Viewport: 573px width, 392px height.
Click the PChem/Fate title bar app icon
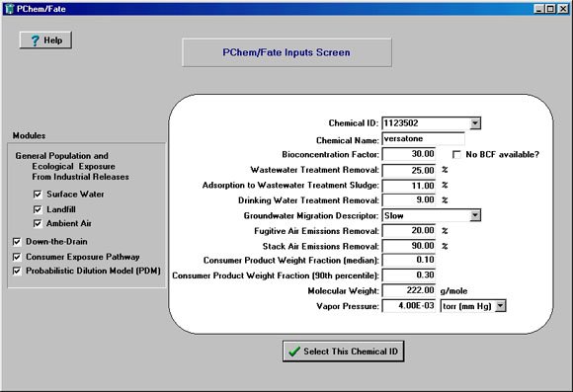coord(9,9)
